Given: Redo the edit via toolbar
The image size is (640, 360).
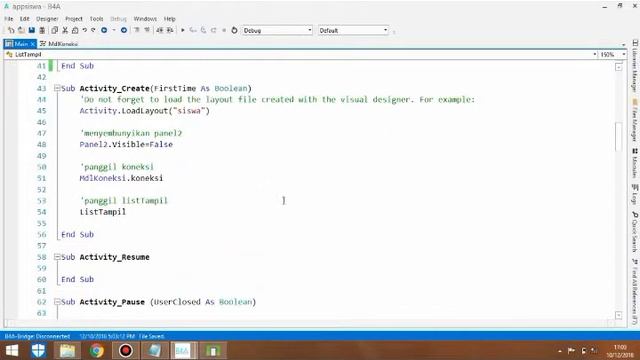Looking at the screenshot, I should tap(93, 30).
